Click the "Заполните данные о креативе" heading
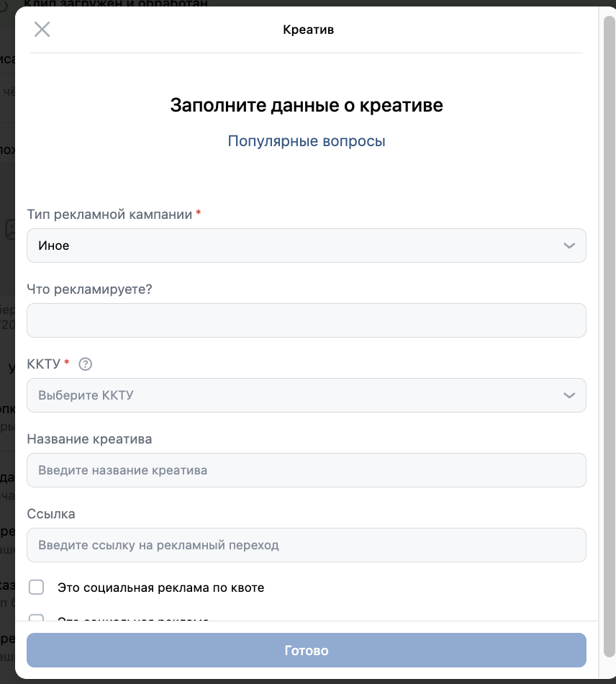This screenshot has height=684, width=616. 307,105
